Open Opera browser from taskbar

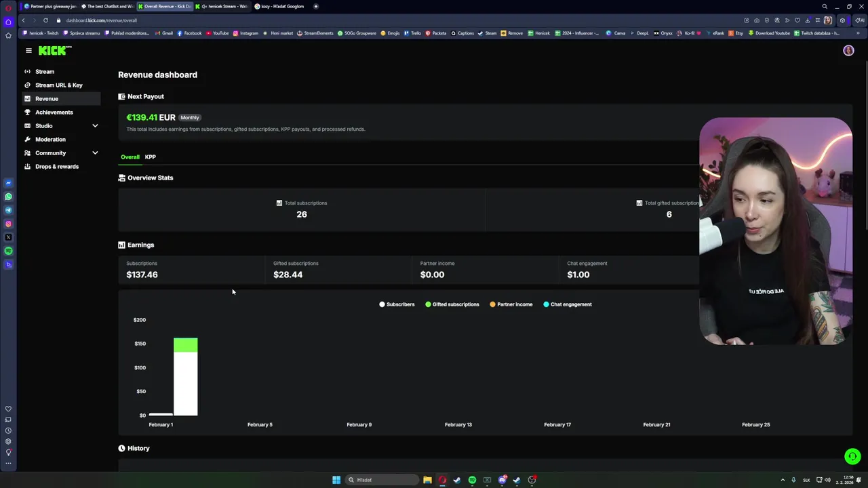(442, 480)
